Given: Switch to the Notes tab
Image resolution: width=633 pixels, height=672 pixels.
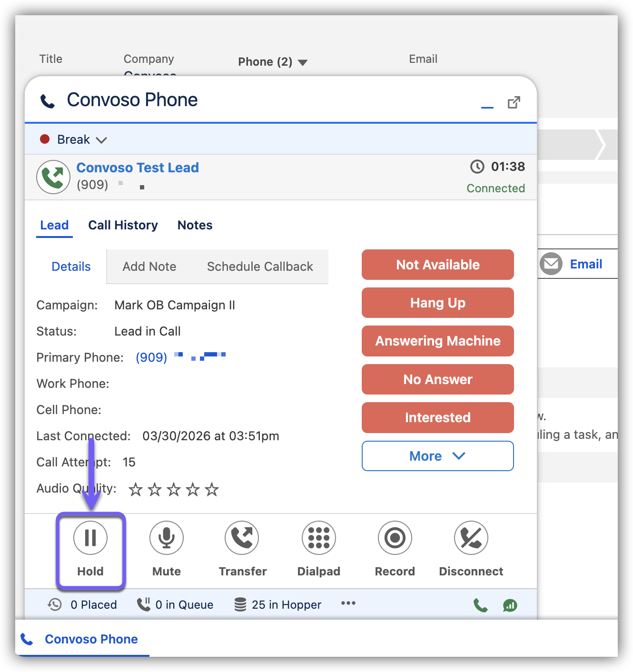Looking at the screenshot, I should [x=195, y=225].
